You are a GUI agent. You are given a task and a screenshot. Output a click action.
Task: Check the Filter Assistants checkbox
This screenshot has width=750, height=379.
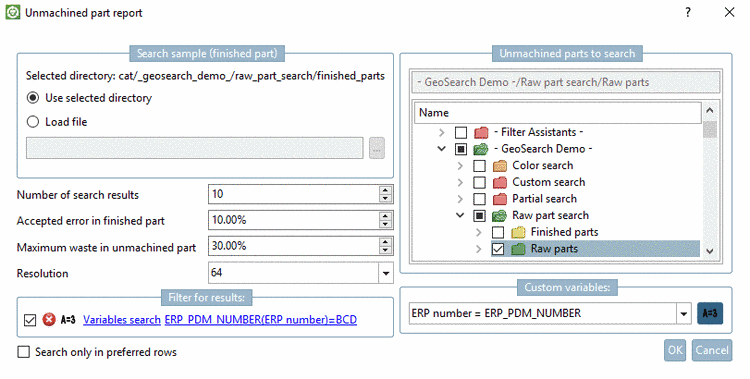(x=461, y=133)
